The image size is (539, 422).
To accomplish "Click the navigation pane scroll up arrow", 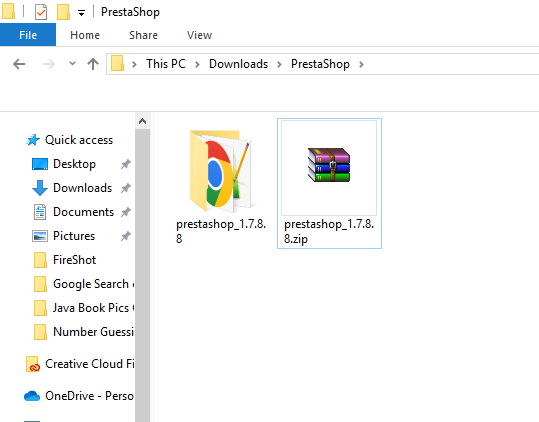I will pyautogui.click(x=142, y=121).
